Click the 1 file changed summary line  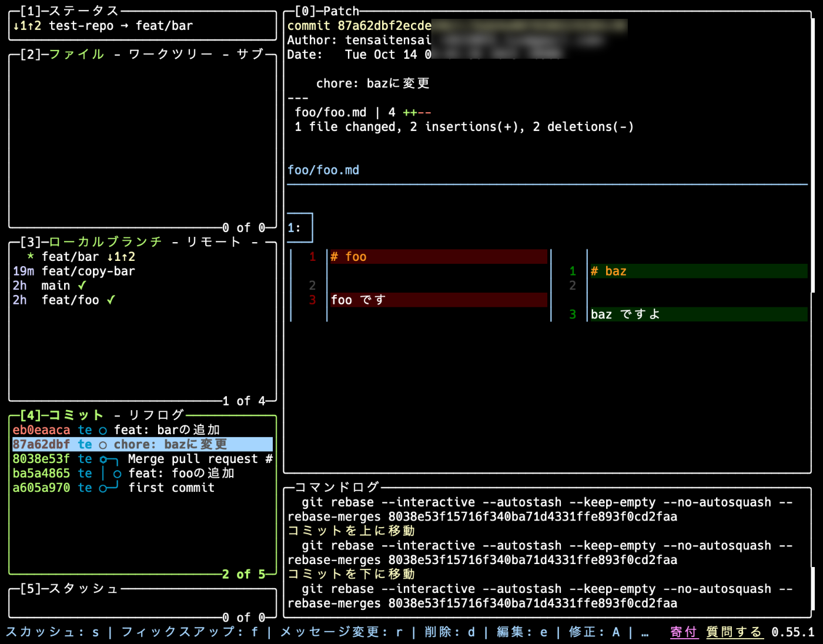[464, 127]
